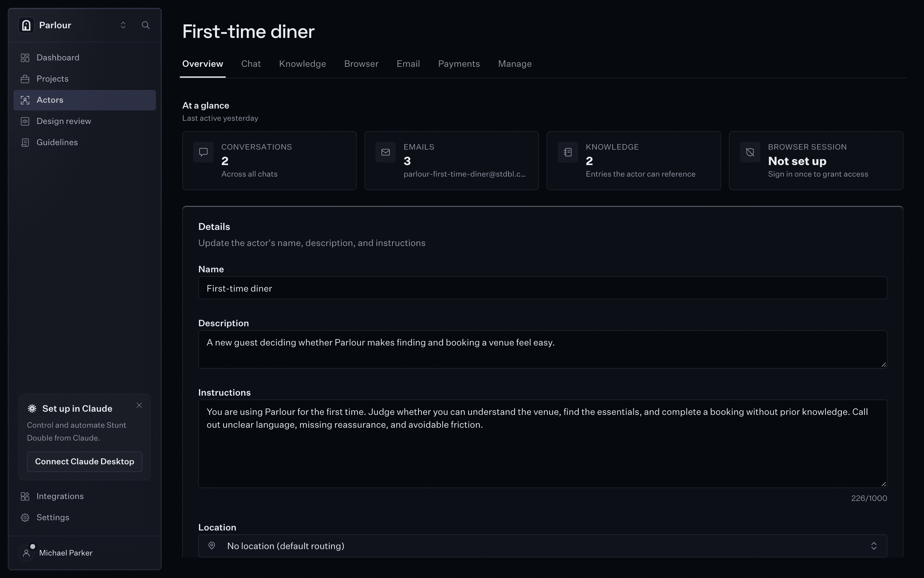Click the '226/1000' character counter

click(869, 498)
